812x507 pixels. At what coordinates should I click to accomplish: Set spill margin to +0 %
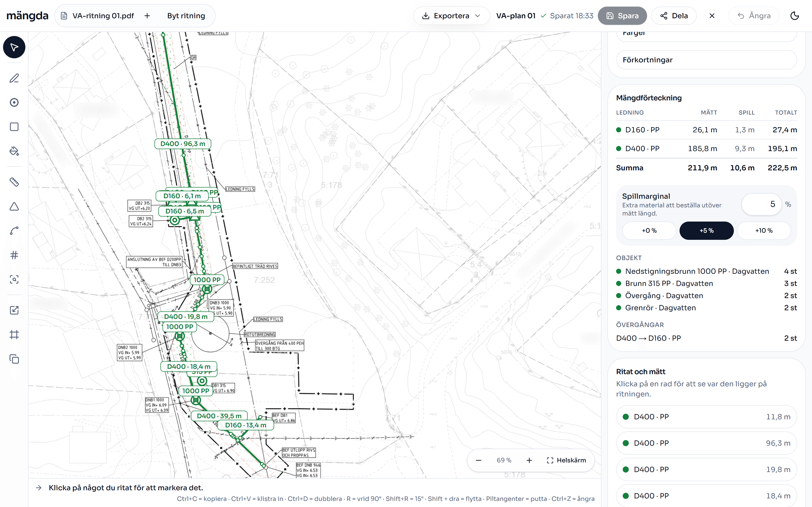[x=649, y=231]
